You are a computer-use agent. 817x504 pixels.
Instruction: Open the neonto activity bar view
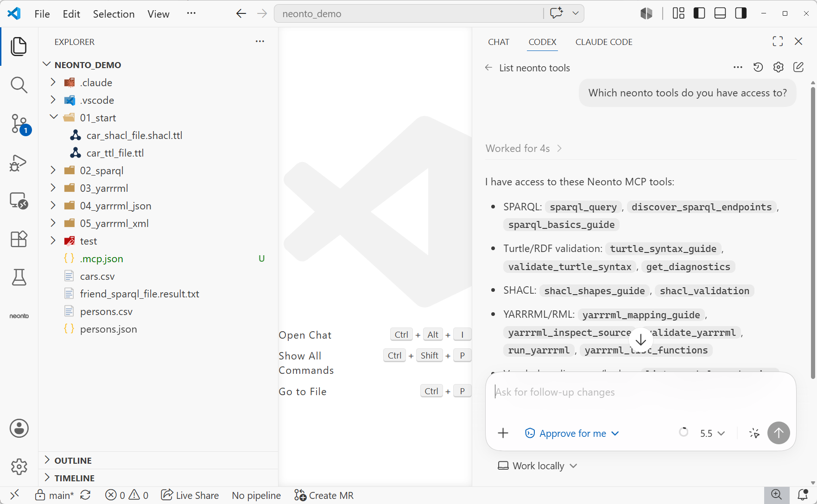pos(19,316)
